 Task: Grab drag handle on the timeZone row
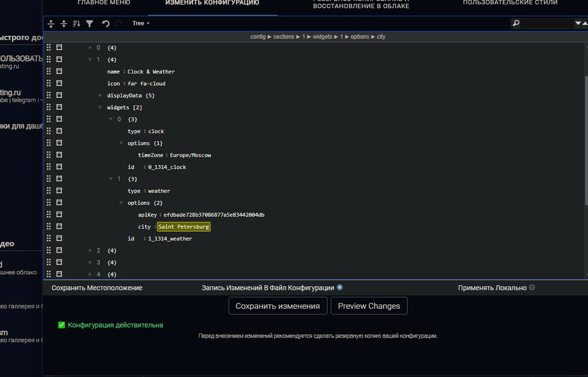pyautogui.click(x=49, y=155)
